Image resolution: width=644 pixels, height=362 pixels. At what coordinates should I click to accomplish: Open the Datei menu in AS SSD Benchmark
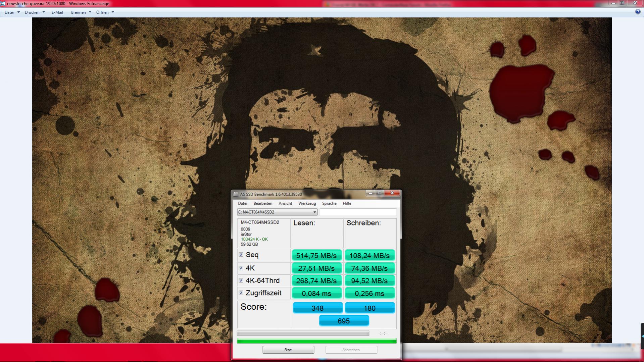pos(243,204)
